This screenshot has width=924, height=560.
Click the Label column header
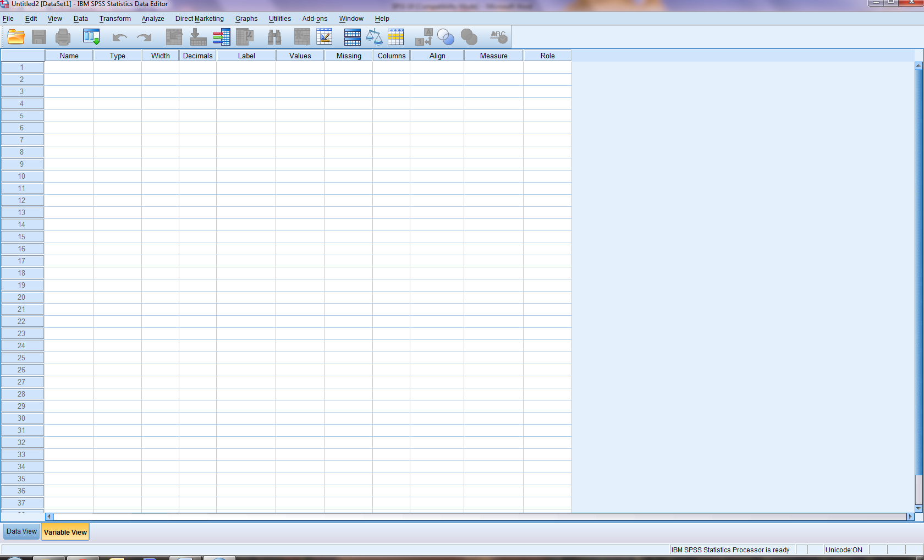coord(246,56)
